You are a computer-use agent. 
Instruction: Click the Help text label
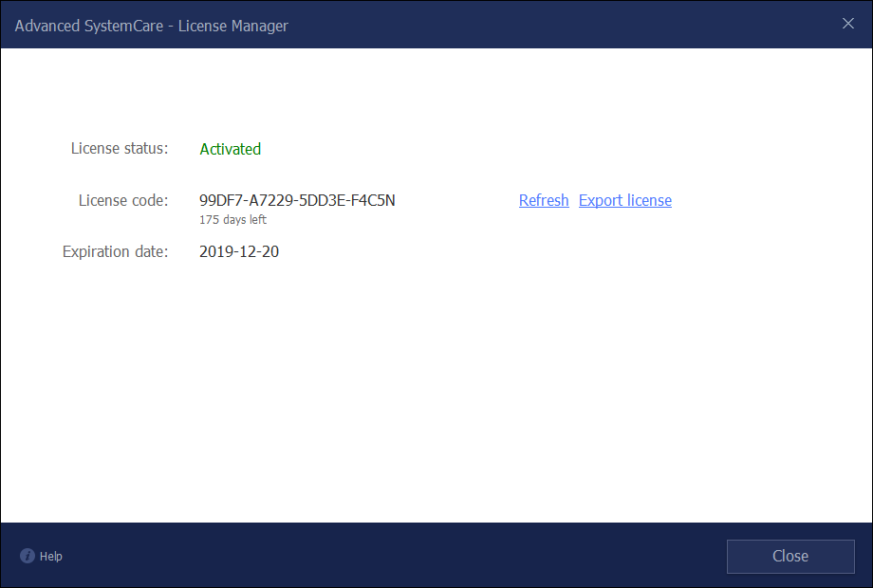pyautogui.click(x=50, y=557)
